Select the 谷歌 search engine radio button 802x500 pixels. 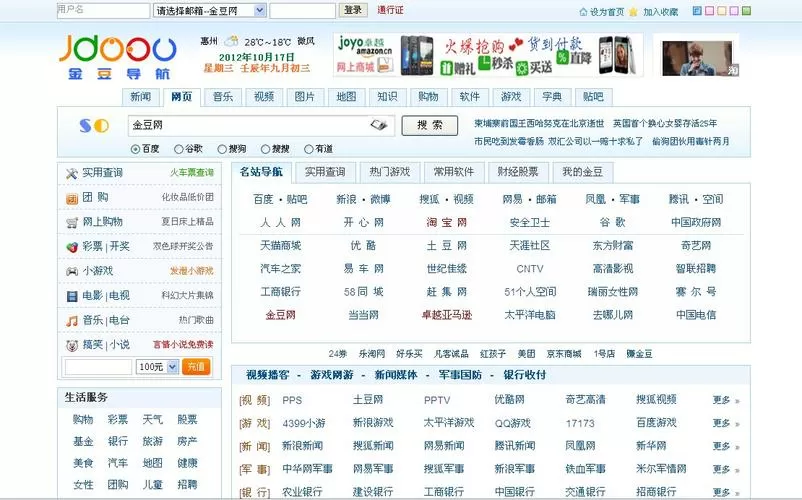[x=179, y=149]
